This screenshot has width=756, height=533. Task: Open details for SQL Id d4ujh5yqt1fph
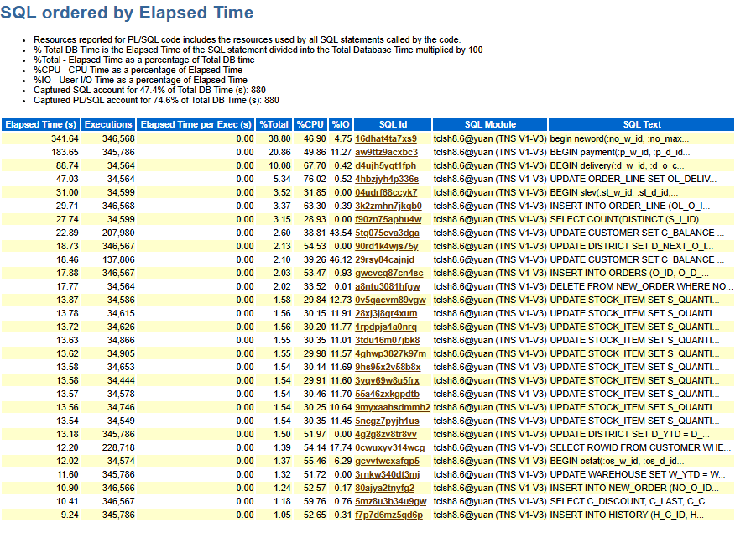400,165
